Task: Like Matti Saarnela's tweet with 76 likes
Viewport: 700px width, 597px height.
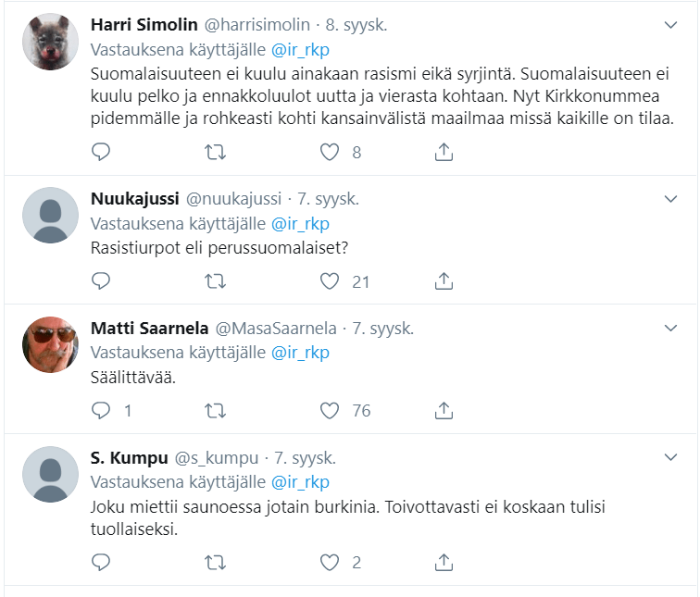Action: tap(330, 410)
